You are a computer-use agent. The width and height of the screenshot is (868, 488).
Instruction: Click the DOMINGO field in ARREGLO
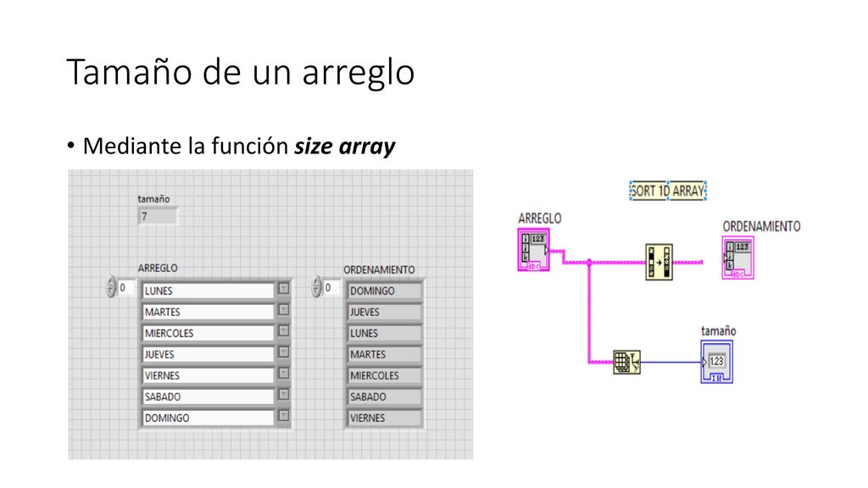pos(209,418)
